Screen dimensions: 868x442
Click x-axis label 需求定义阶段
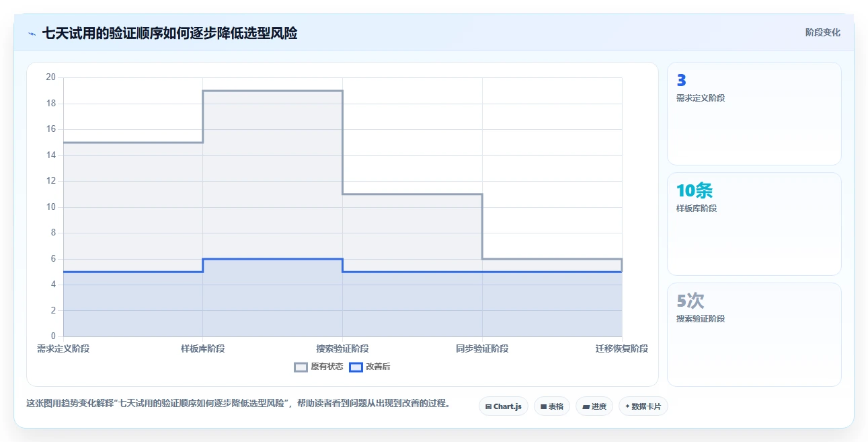click(x=63, y=348)
